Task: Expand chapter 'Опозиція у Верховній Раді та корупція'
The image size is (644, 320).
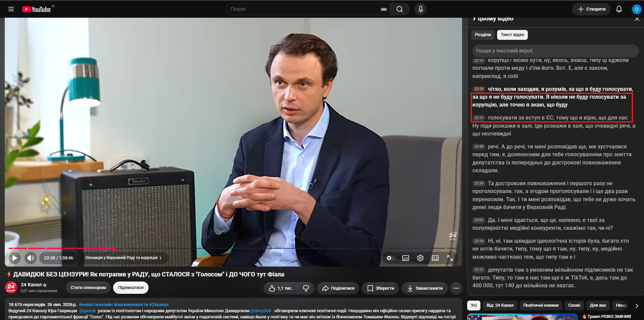Action: click(x=123, y=258)
